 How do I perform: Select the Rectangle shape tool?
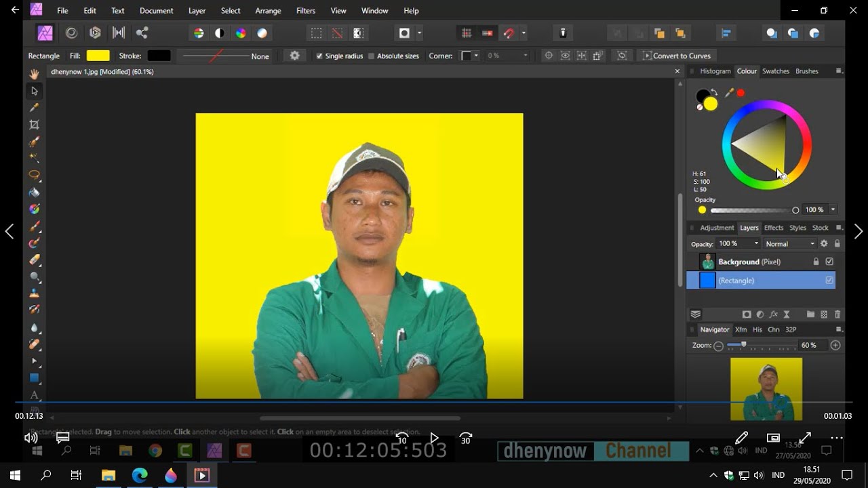(34, 378)
